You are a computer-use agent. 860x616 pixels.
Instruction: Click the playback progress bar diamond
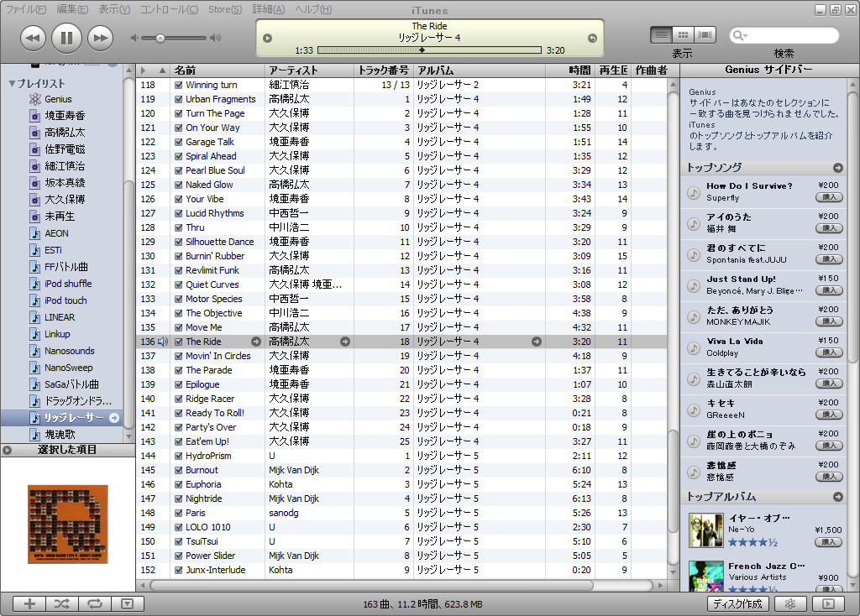click(x=422, y=50)
